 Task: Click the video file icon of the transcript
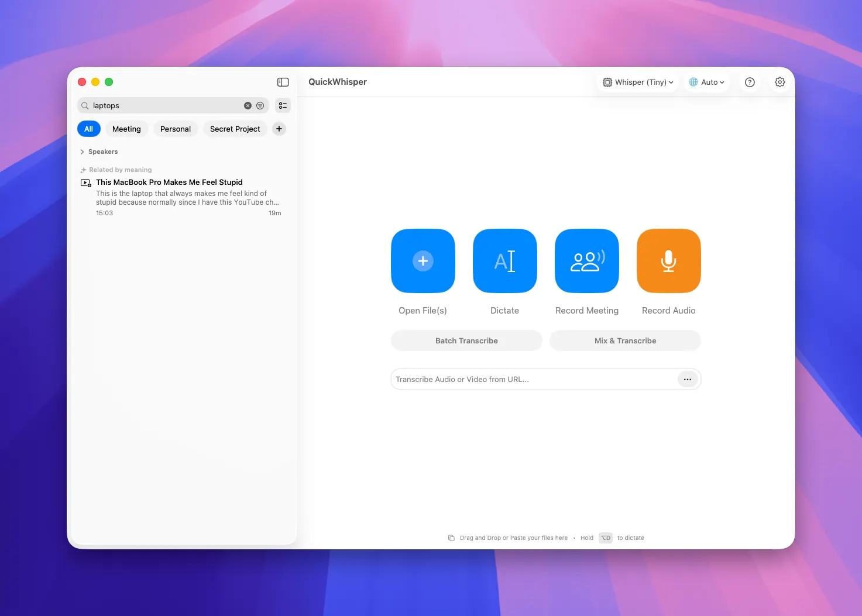86,183
